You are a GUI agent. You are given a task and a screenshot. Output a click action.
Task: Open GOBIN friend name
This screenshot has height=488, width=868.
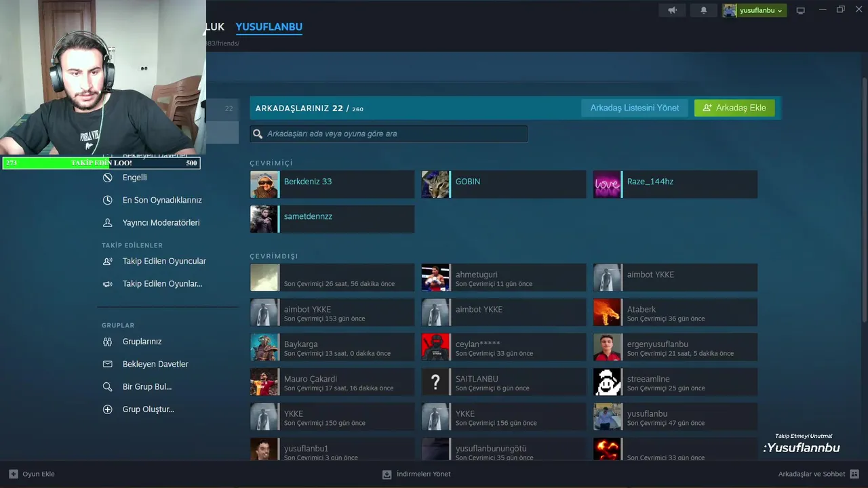pyautogui.click(x=468, y=182)
